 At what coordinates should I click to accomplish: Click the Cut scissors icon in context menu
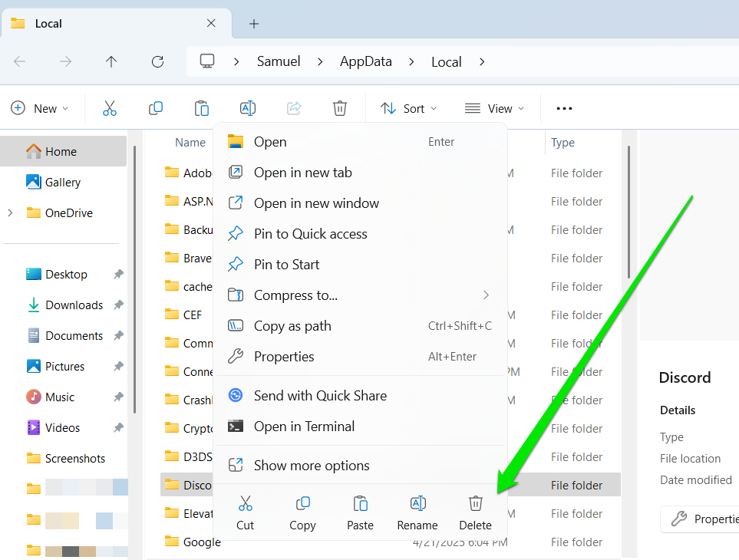[x=245, y=504]
